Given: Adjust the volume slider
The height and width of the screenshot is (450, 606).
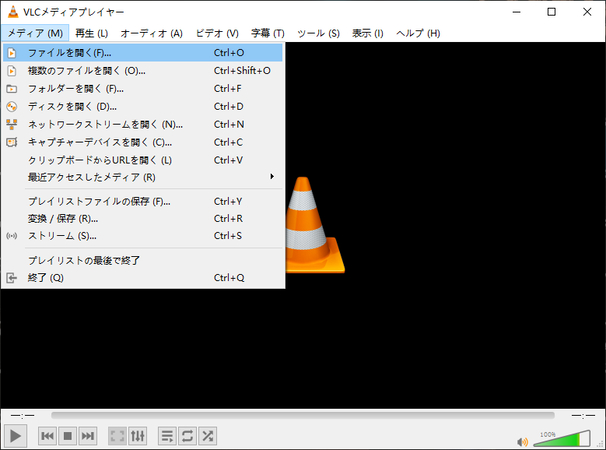Looking at the screenshot, I should click(x=562, y=439).
